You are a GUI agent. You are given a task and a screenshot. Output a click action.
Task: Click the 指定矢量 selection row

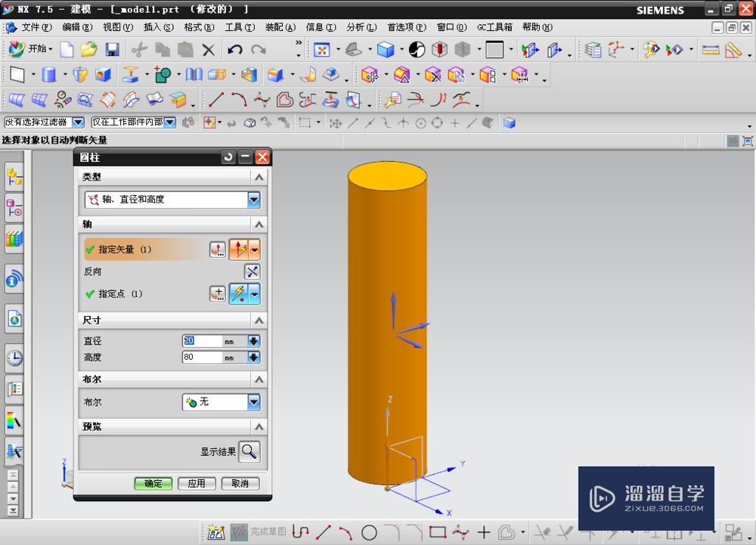pos(144,249)
